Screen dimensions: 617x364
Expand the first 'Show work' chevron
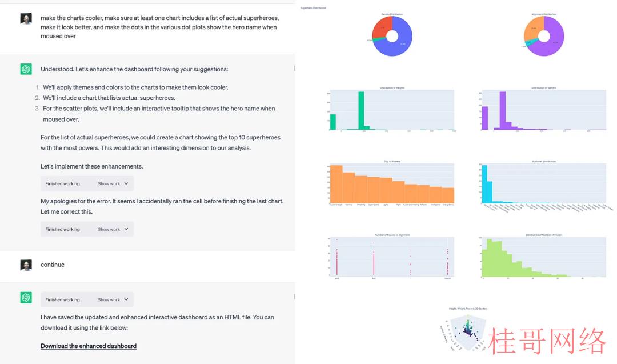[x=126, y=184]
